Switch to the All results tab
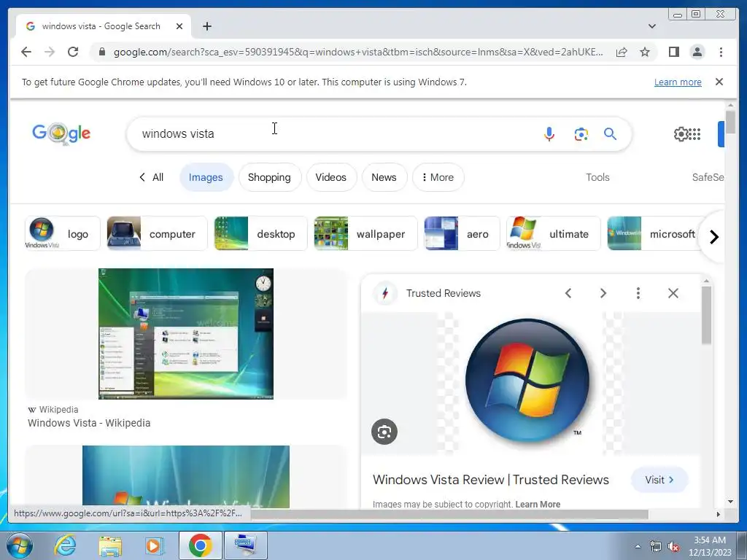Viewport: 747px width, 560px height. pyautogui.click(x=152, y=177)
